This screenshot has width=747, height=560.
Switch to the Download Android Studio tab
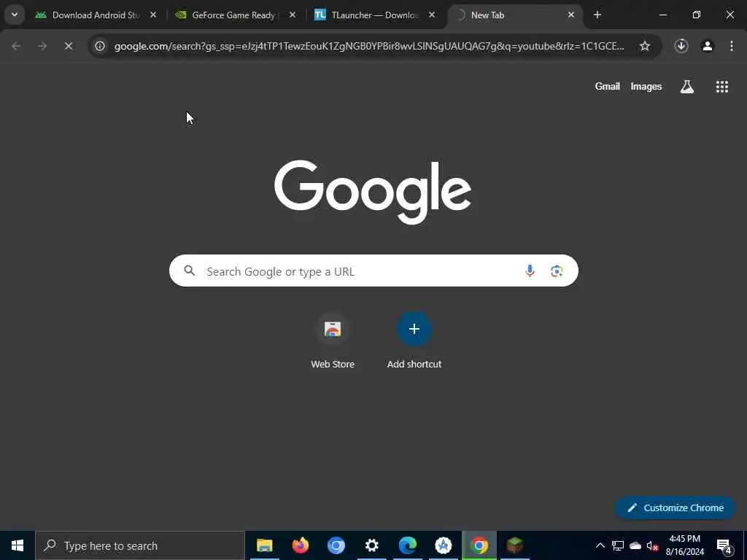pos(96,15)
